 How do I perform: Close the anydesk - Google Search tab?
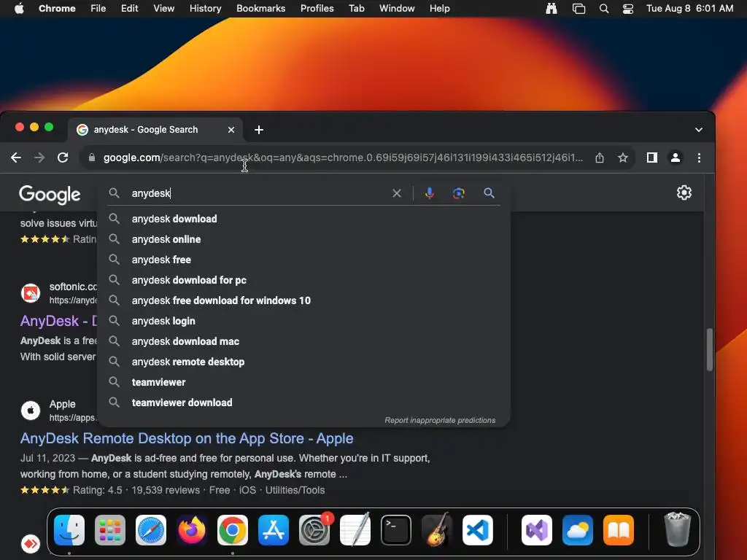pyautogui.click(x=231, y=130)
